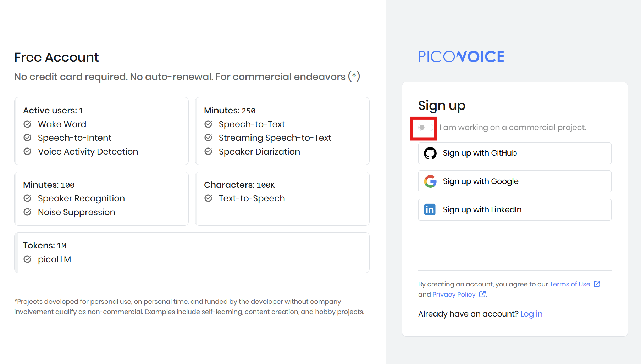641x364 pixels.
Task: Select Sign up with LinkedIn
Action: 514,210
